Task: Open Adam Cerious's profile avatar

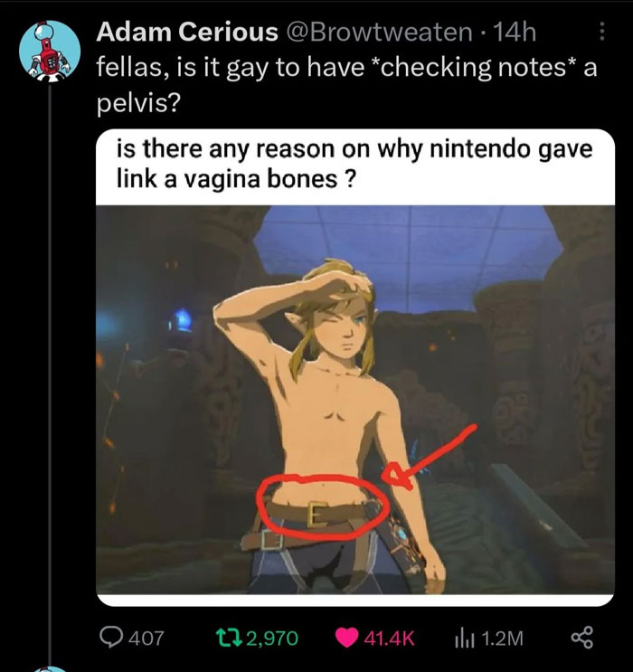Action: pyautogui.click(x=50, y=51)
